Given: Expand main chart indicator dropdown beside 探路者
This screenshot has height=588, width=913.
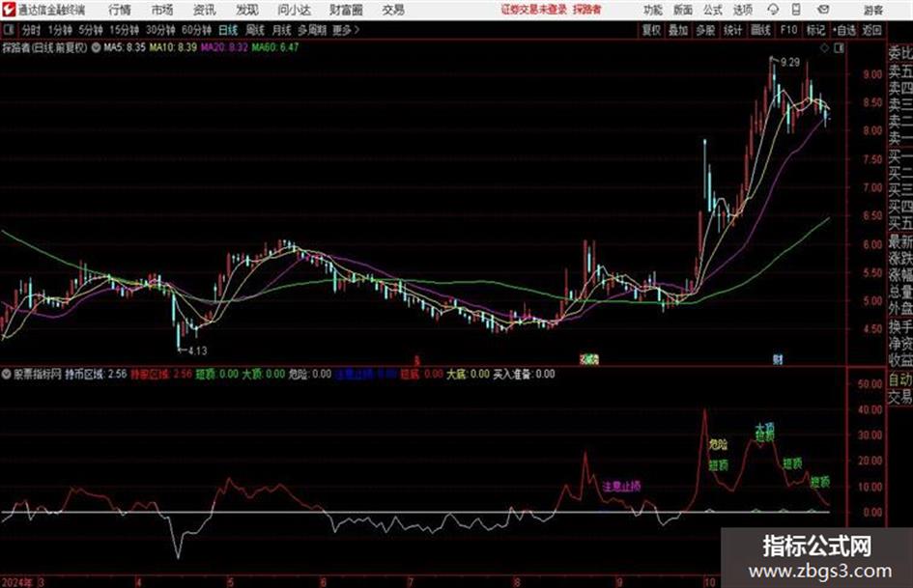Looking at the screenshot, I should (96, 47).
